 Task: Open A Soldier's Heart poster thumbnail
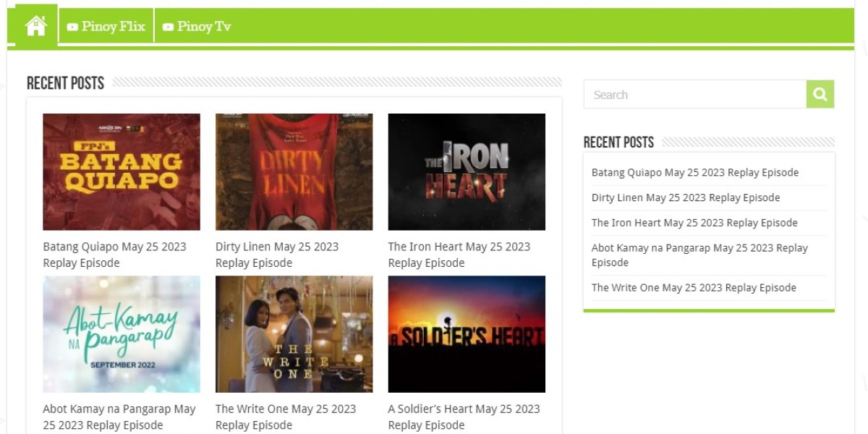click(467, 334)
